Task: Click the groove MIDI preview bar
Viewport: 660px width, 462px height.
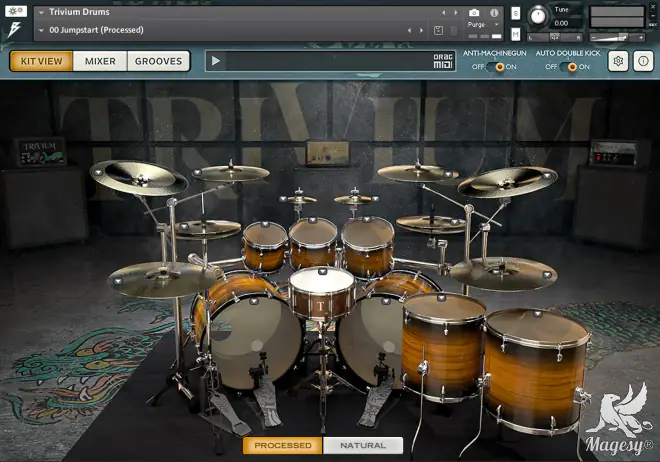Action: (330, 61)
